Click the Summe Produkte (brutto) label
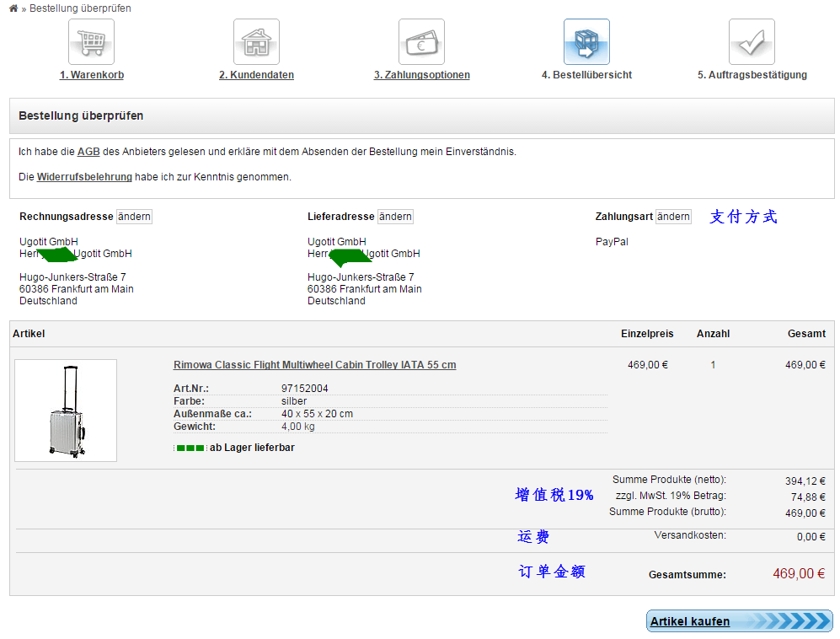Viewport: 840px width, 639px height. tap(667, 512)
